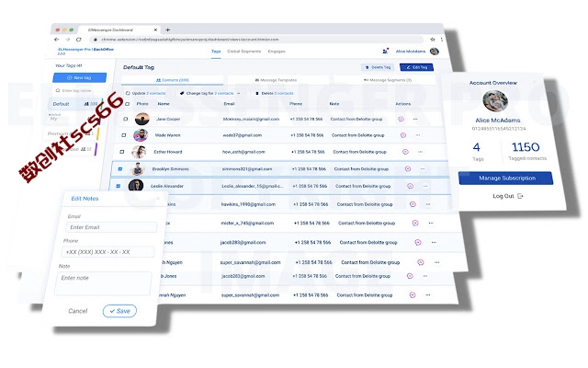Click the email wade37@gmail.com
This screenshot has width=588, height=368.
[243, 135]
